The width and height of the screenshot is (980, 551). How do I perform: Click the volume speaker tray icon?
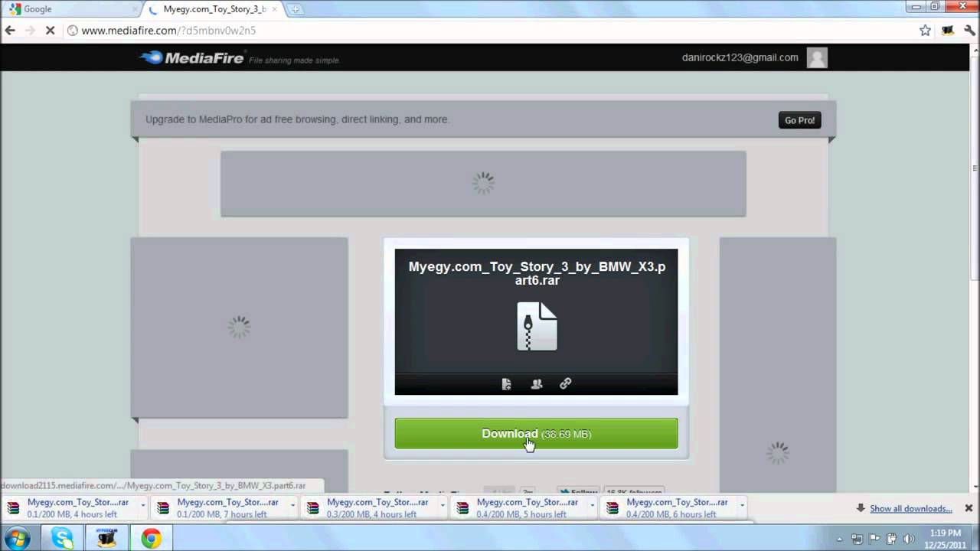[909, 539]
